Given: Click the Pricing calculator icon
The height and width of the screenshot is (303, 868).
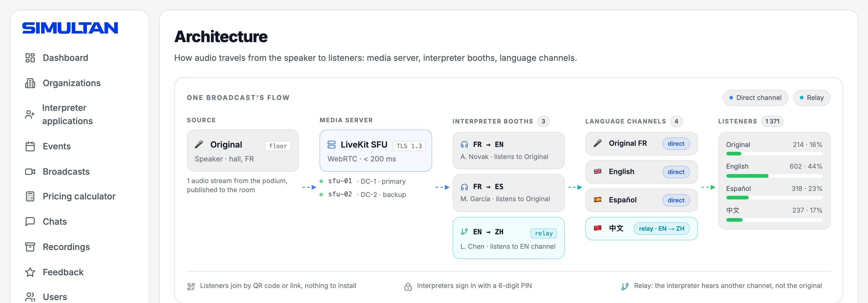Looking at the screenshot, I should 30,196.
